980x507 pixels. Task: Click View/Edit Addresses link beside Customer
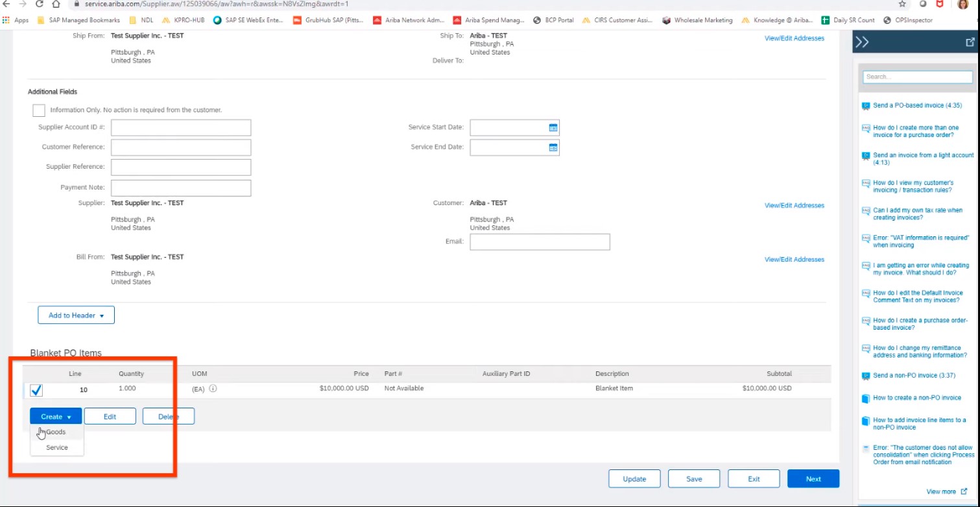[x=795, y=205]
